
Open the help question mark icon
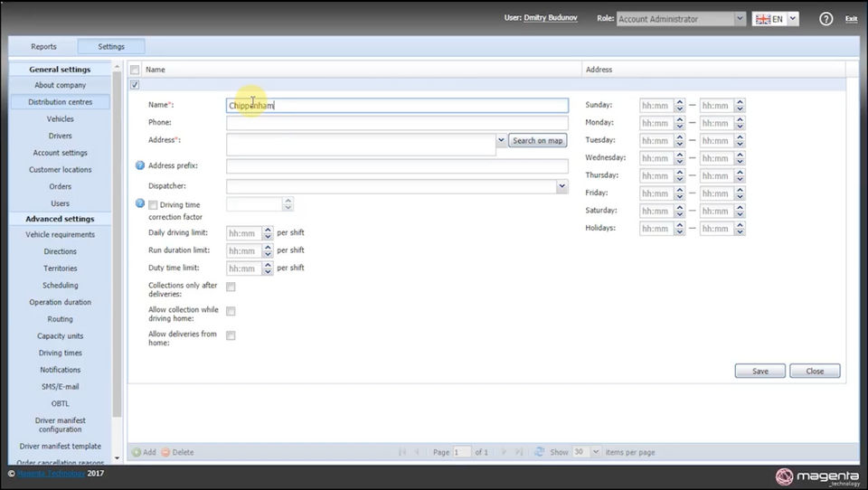coord(826,19)
